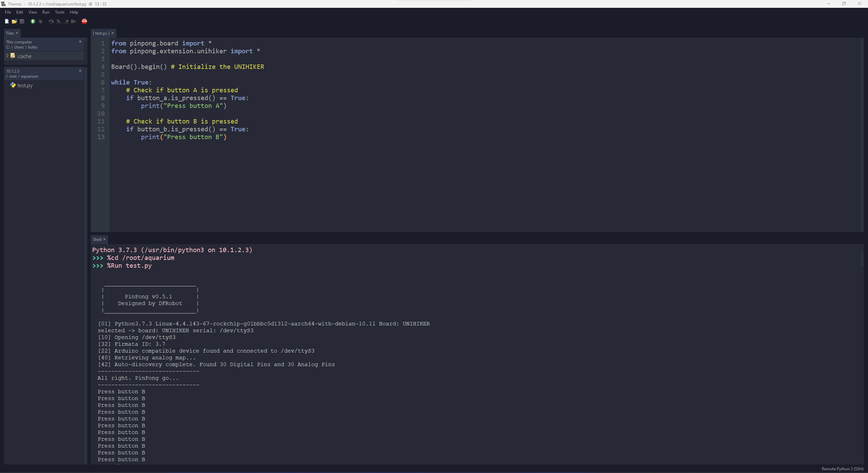The height and width of the screenshot is (473, 868).
Task: Click the New file icon
Action: (x=7, y=21)
